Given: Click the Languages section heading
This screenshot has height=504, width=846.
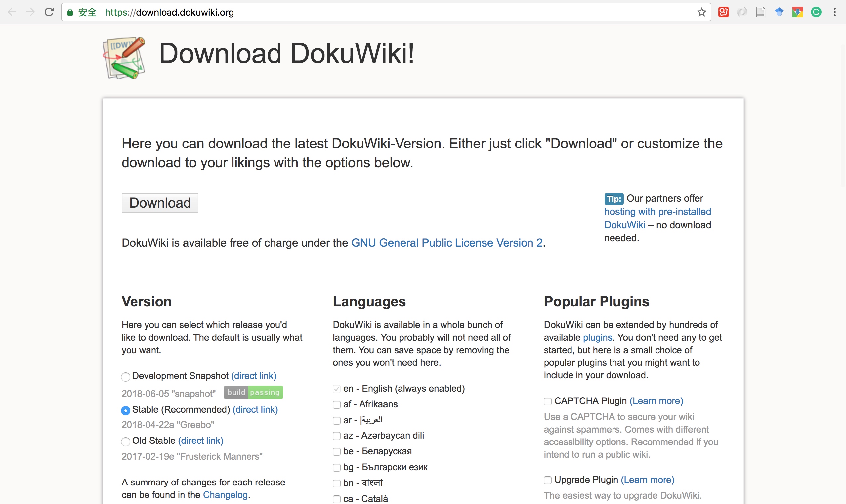Looking at the screenshot, I should click(369, 301).
